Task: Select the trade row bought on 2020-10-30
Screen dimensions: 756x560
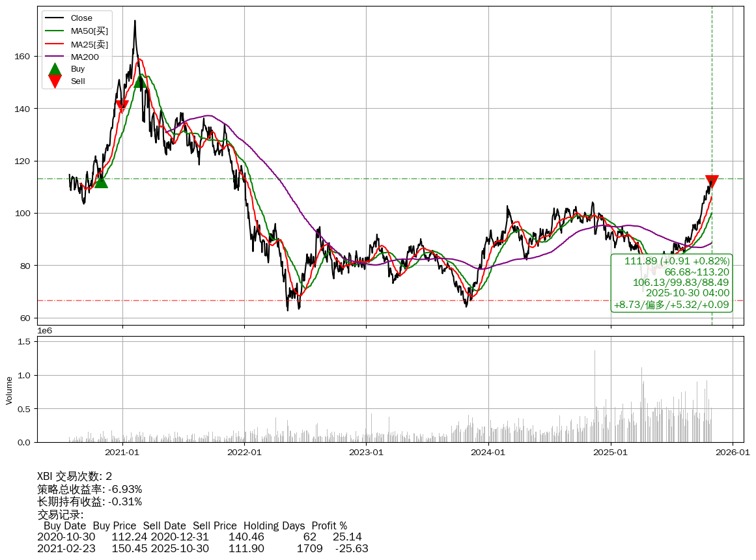Action: point(199,537)
